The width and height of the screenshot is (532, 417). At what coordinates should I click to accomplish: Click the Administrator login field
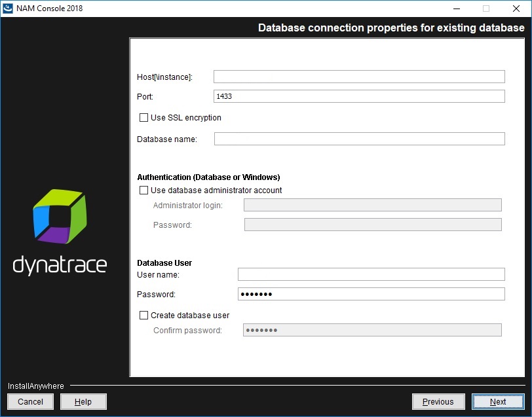(x=373, y=205)
